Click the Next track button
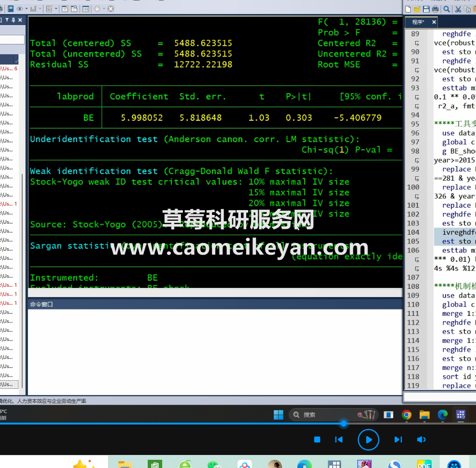Image resolution: width=476 pixels, height=468 pixels. [398, 440]
